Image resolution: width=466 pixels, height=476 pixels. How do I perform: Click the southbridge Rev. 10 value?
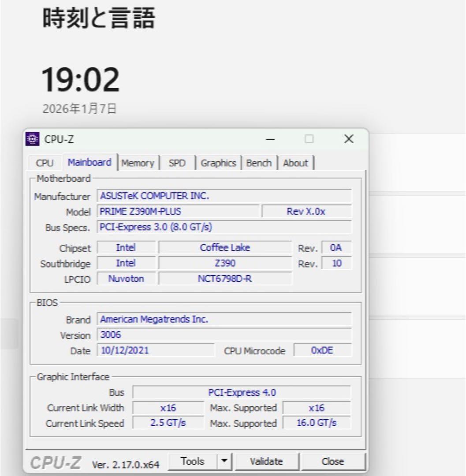click(x=336, y=263)
